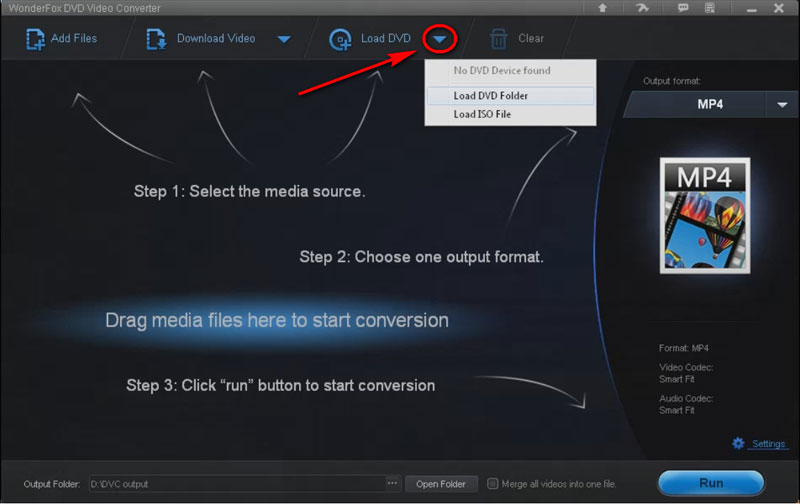This screenshot has height=504, width=800.
Task: Minimize the WonderFox window
Action: pos(752,10)
